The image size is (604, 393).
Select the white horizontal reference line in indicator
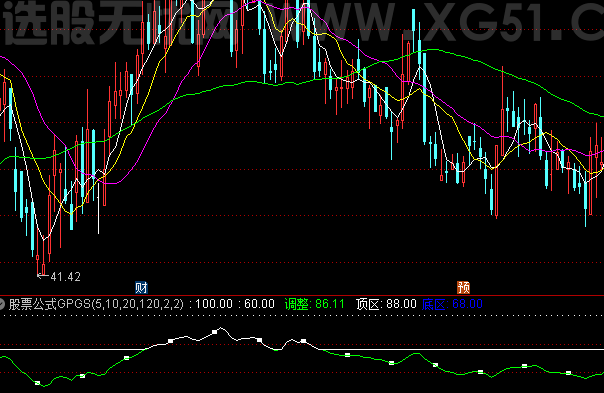coord(302,349)
